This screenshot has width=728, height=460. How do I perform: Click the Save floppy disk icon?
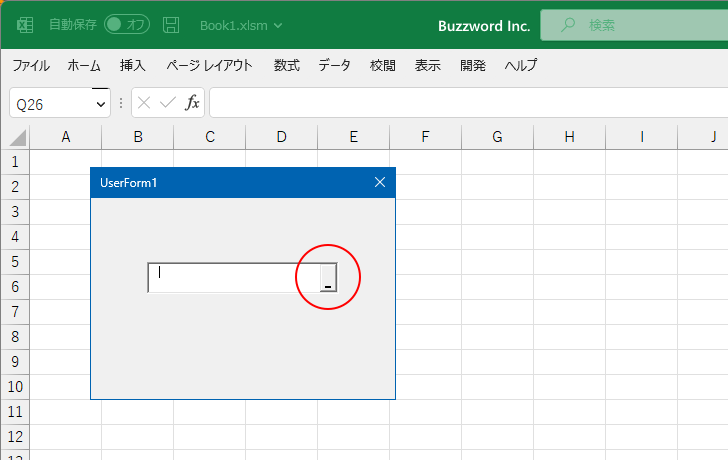click(172, 25)
